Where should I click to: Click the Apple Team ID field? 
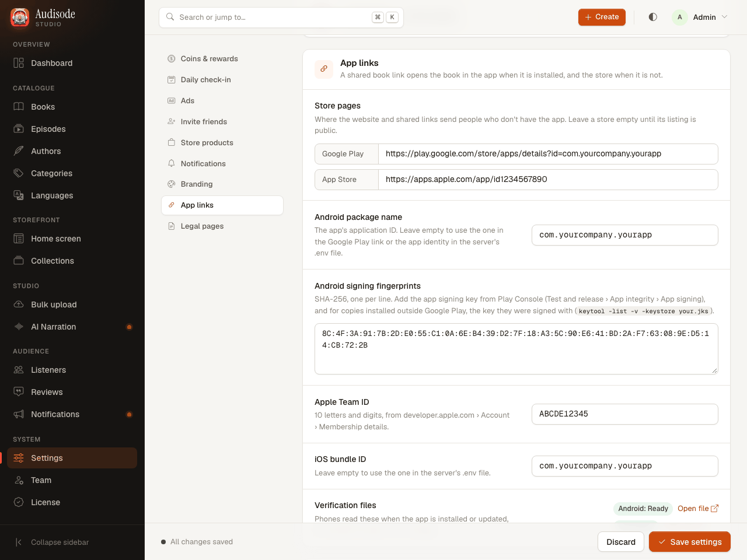coord(625,414)
